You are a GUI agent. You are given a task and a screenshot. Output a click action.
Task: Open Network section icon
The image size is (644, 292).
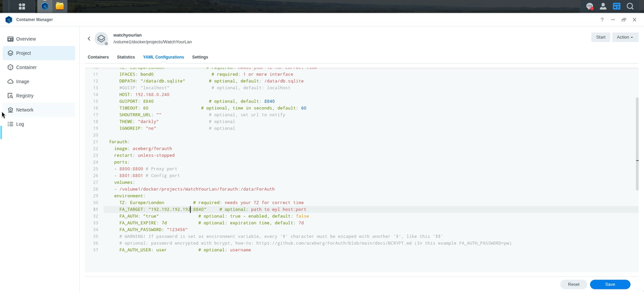[11, 109]
